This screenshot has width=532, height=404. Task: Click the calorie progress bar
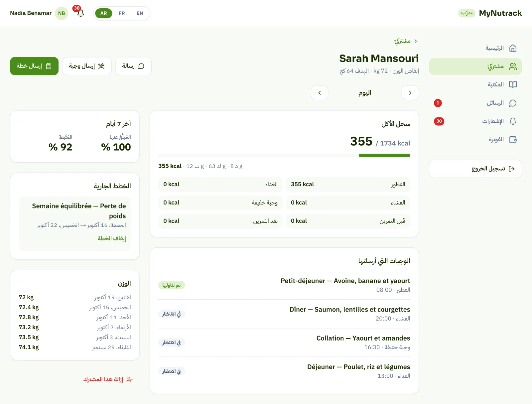click(x=284, y=155)
